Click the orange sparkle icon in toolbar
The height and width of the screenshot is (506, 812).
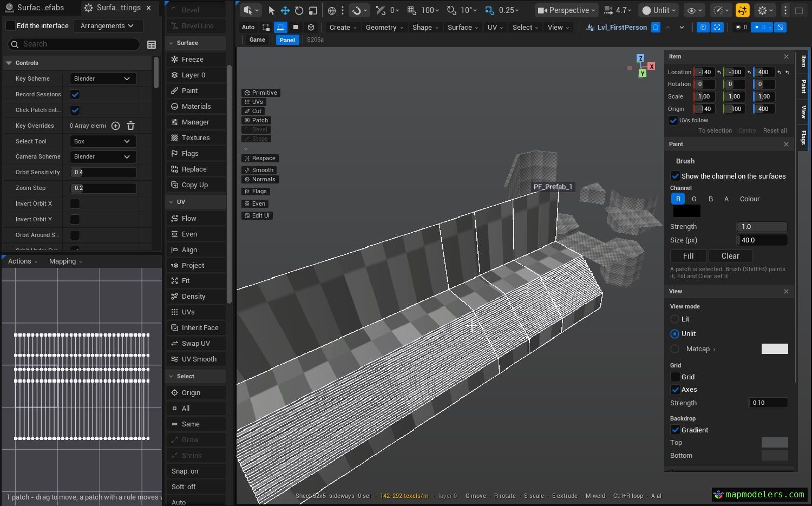point(743,10)
